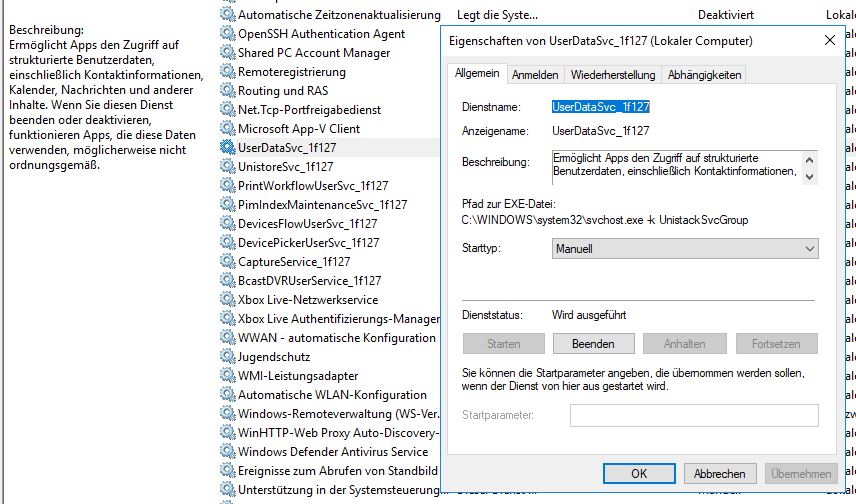Select the DevicePickerUserSvc_1f127 entry
The image size is (856, 504).
coord(308,242)
